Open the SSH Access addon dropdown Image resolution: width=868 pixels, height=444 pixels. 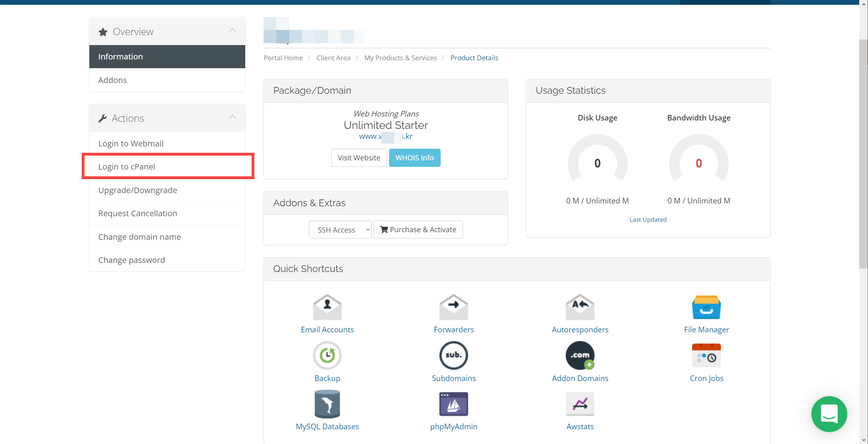[340, 230]
